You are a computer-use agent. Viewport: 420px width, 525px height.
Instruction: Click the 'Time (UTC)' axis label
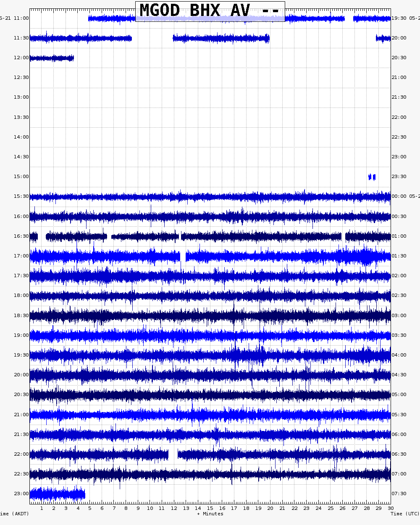[x=405, y=514]
